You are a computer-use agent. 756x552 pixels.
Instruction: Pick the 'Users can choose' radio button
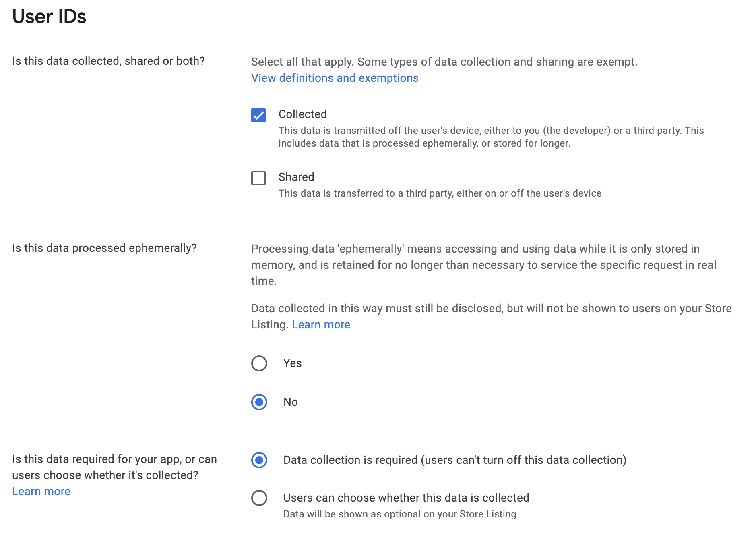click(x=259, y=498)
